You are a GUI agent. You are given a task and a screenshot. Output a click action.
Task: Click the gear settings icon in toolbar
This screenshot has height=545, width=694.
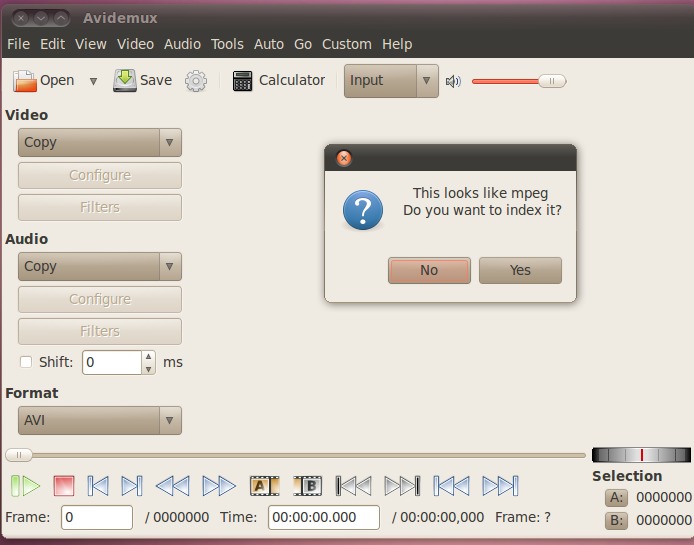(x=196, y=81)
